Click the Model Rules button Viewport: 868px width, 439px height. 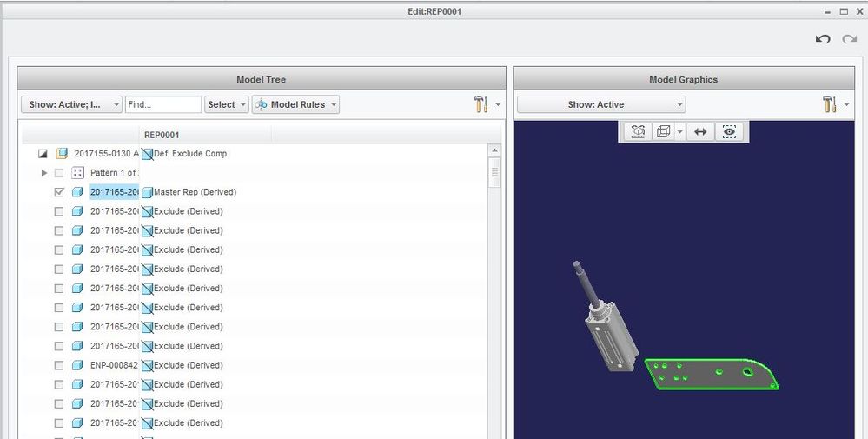[x=295, y=104]
